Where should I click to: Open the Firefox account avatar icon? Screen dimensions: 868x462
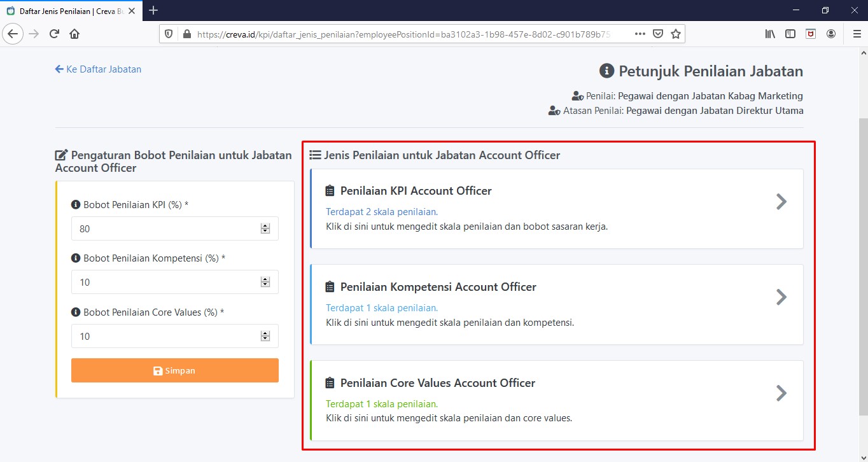click(831, 34)
